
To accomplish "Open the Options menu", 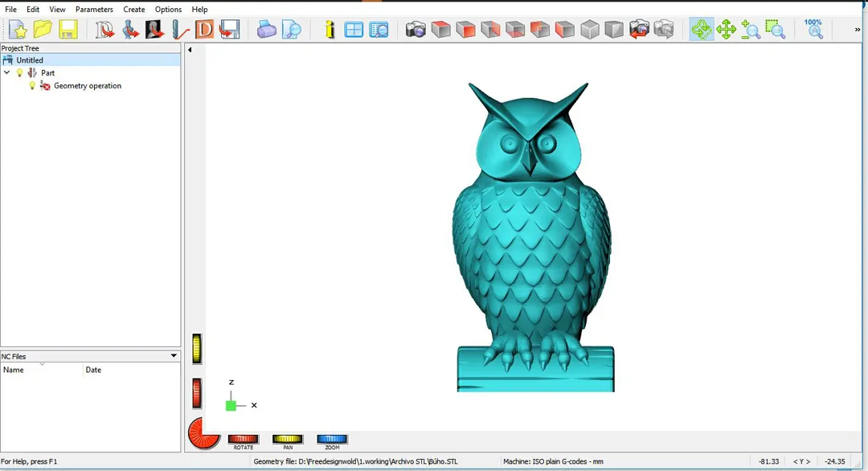I will 168,10.
